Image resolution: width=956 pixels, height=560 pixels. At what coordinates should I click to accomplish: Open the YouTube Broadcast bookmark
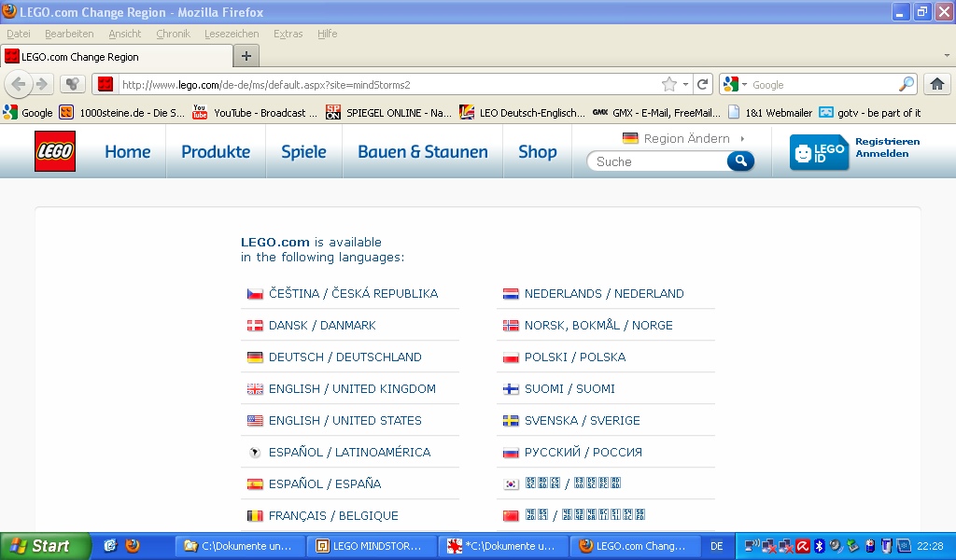(254, 113)
